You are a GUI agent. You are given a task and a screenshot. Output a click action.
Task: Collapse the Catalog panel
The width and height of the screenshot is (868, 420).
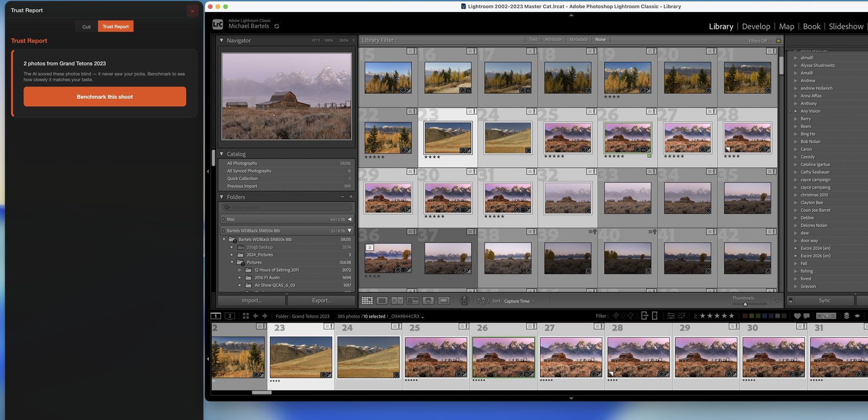221,154
